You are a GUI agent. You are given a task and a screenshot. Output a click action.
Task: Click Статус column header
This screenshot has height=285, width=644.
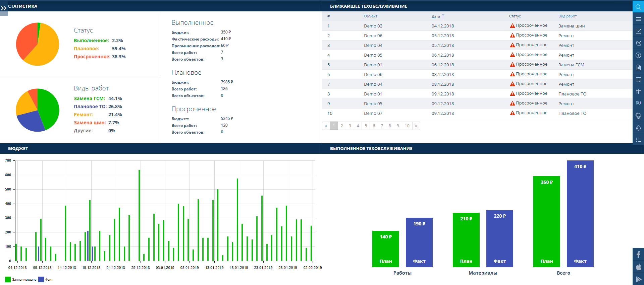click(515, 16)
